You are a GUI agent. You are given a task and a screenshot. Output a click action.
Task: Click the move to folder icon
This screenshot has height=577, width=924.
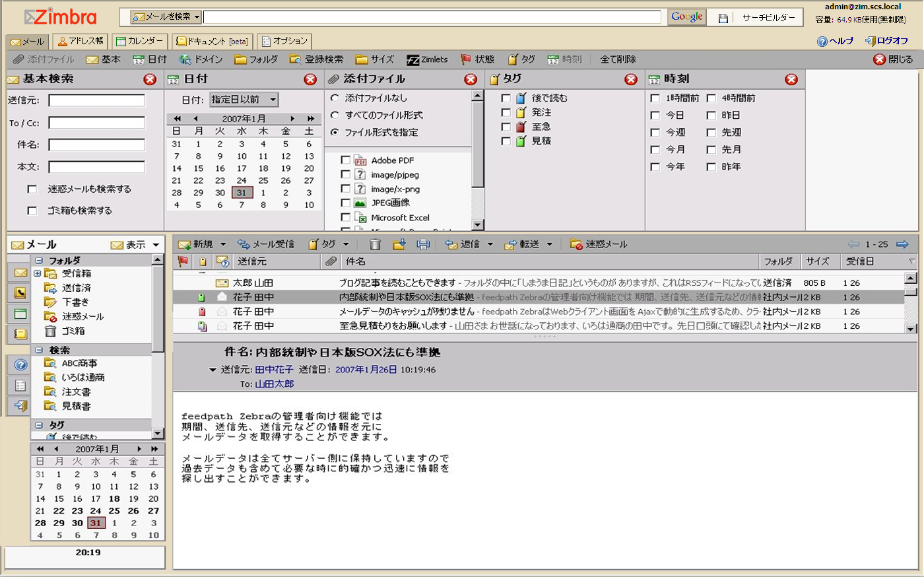click(x=399, y=244)
